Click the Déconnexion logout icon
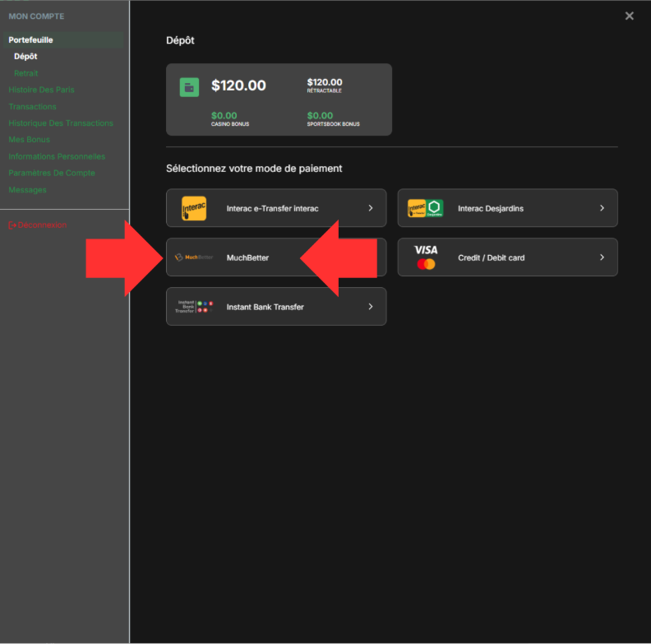The height and width of the screenshot is (644, 651). click(x=12, y=225)
